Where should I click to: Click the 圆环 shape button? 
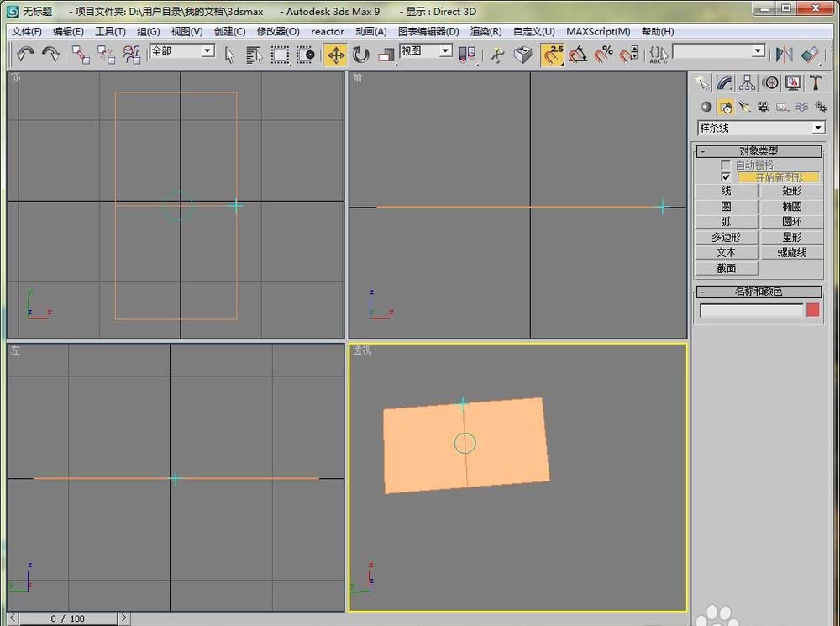click(x=792, y=222)
